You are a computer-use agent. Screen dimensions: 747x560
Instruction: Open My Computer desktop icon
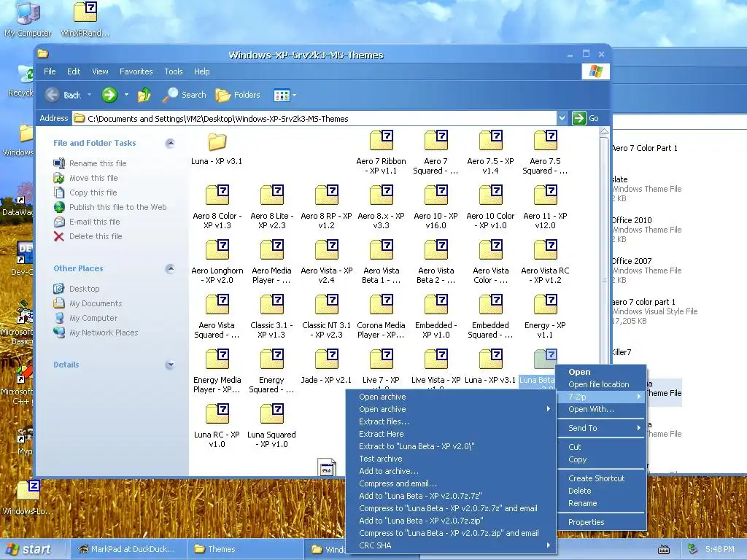pos(28,19)
